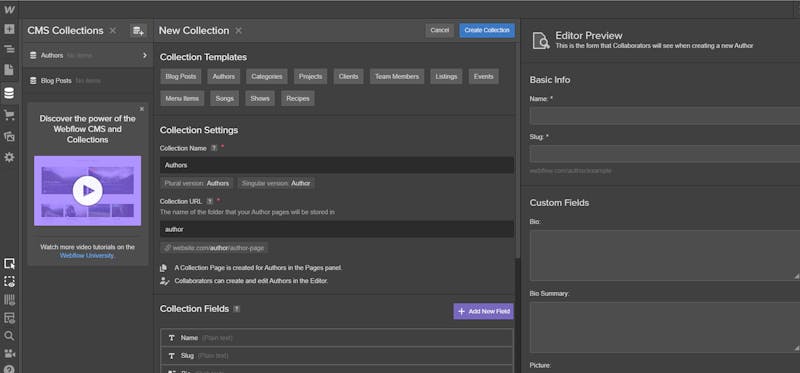Dismiss the Webflow CMS promo card
Screen dimensions: 800x373
click(142, 109)
